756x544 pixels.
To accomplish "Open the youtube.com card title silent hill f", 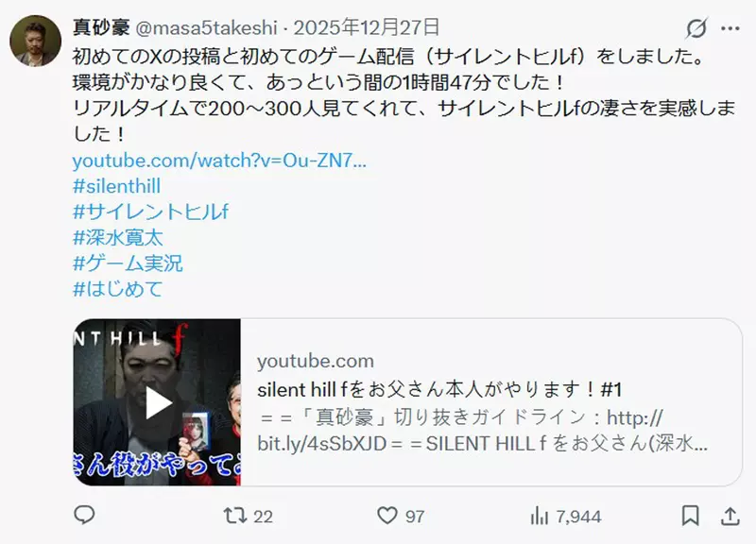I will pos(439,389).
